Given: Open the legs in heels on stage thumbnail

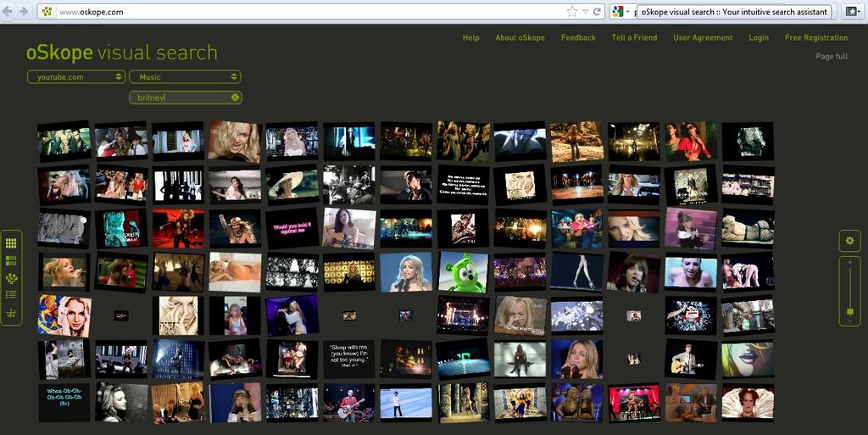Looking at the screenshot, I should (576, 271).
